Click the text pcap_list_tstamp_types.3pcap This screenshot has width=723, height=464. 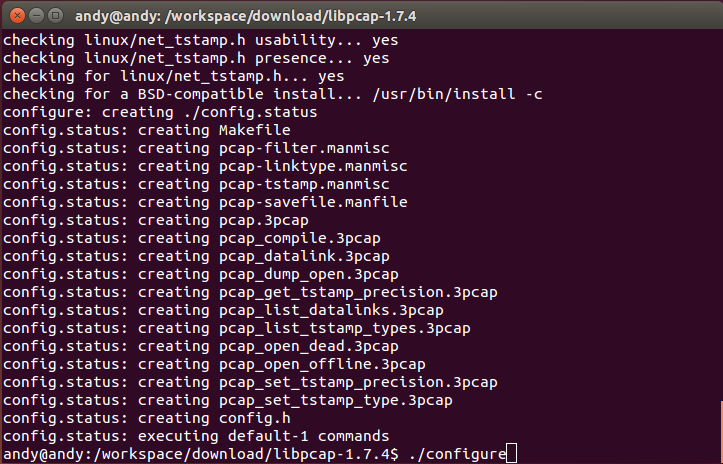[x=344, y=328]
